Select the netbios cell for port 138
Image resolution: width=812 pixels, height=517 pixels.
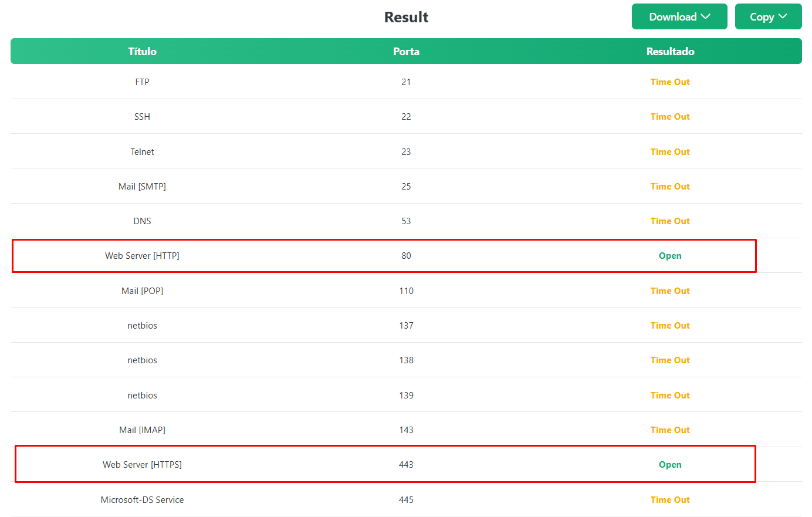(x=142, y=360)
